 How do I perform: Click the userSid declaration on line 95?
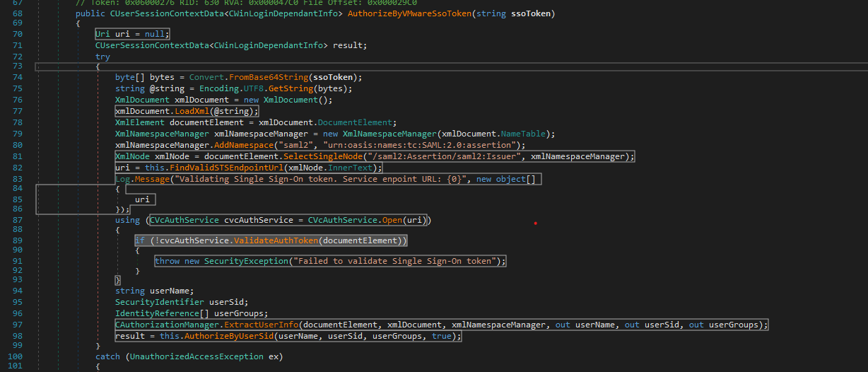225,302
